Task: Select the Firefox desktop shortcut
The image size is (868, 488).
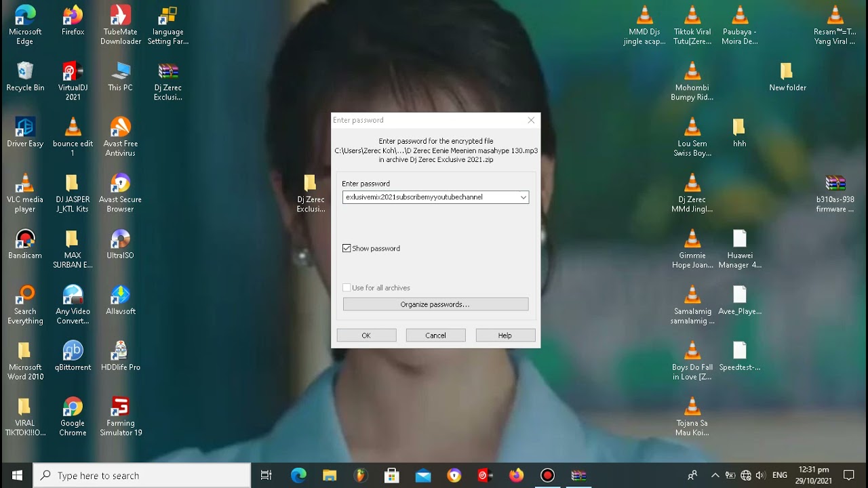Action: [x=73, y=21]
